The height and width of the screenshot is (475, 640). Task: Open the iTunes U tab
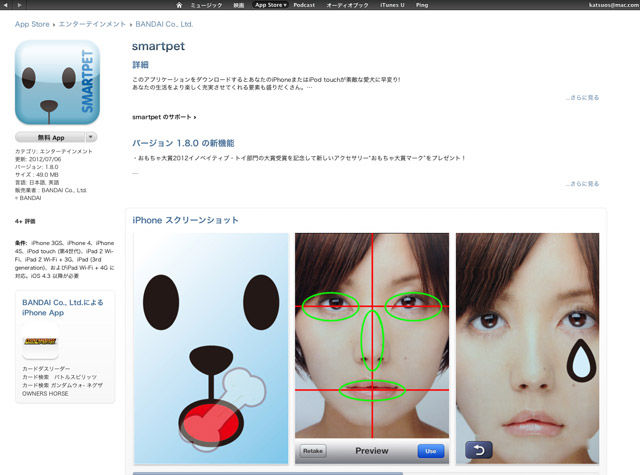click(392, 5)
